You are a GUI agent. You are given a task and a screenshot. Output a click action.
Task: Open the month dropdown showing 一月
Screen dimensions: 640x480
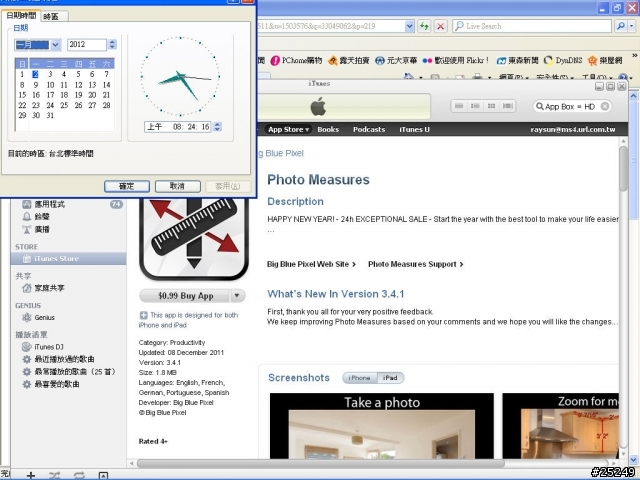(x=56, y=44)
